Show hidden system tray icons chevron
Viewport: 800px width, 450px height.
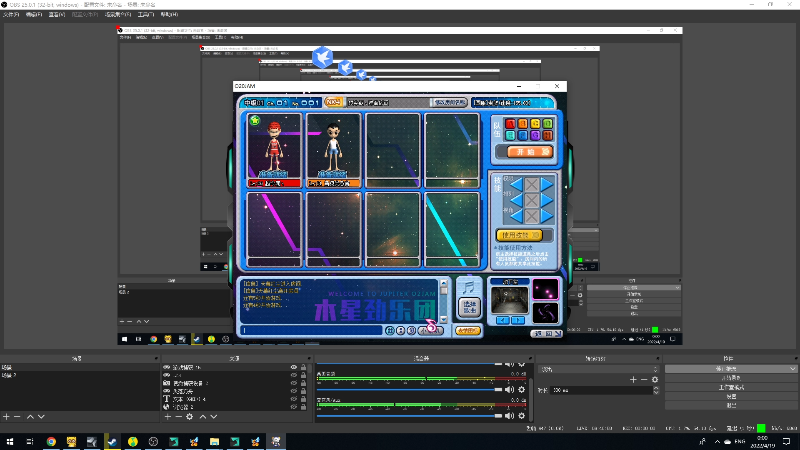tap(717, 441)
